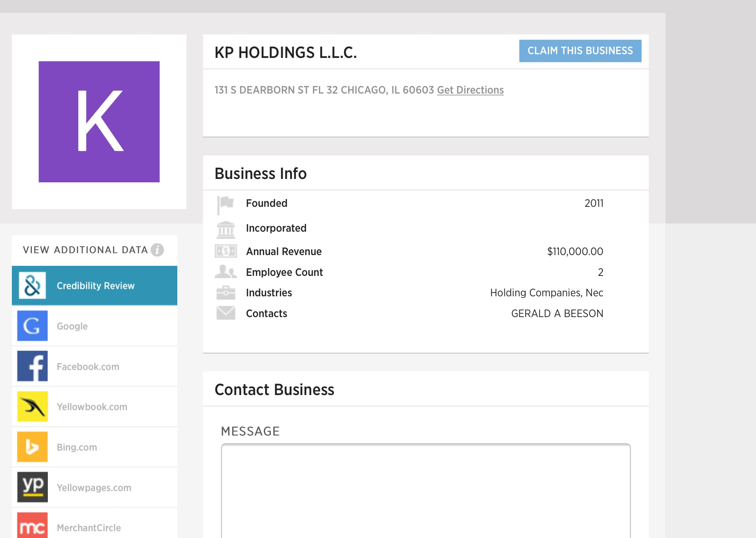Follow the Get Directions link
Viewport: 756px width, 538px height.
click(470, 90)
